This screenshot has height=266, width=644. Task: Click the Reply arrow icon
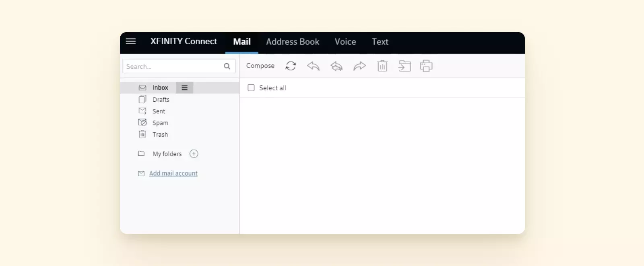[x=313, y=66]
